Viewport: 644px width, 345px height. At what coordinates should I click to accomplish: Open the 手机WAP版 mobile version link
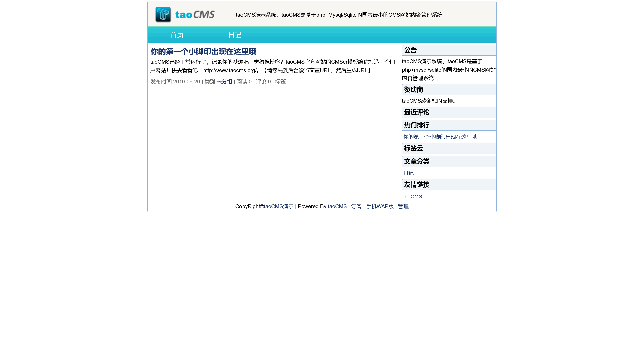pyautogui.click(x=380, y=206)
